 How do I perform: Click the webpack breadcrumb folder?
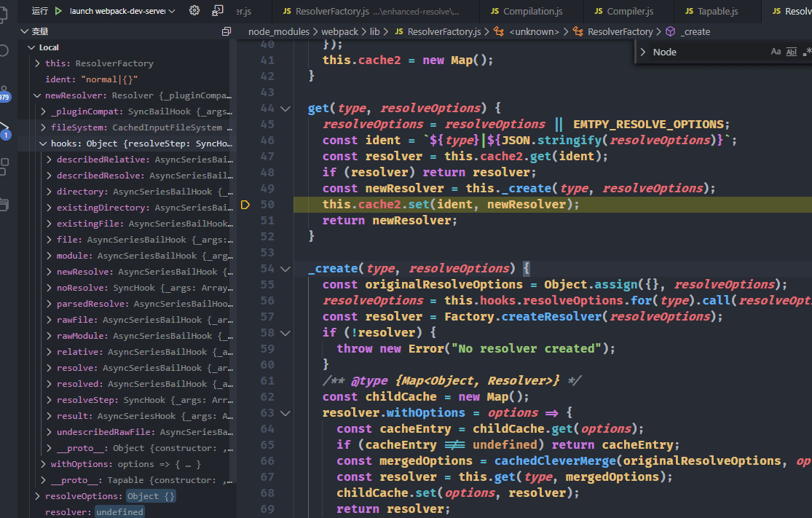339,32
